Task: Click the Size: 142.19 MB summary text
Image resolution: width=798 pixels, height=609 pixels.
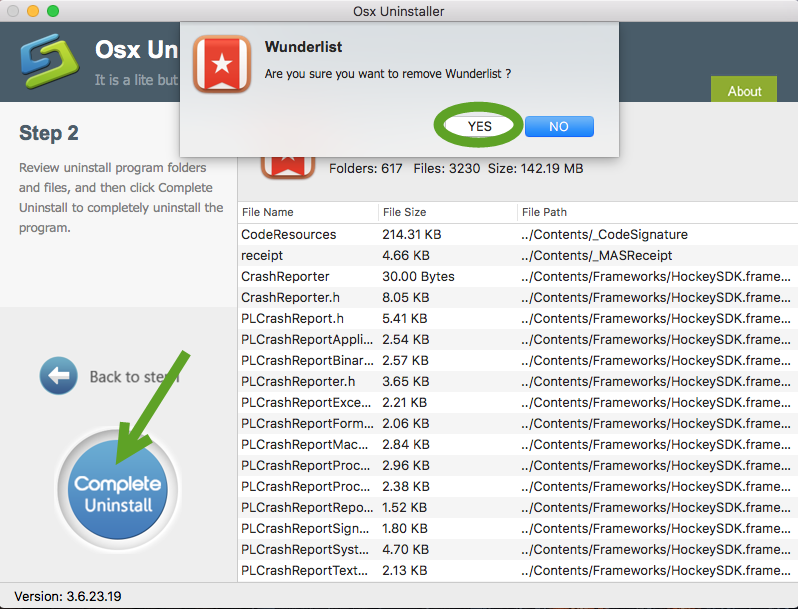Action: [x=535, y=168]
